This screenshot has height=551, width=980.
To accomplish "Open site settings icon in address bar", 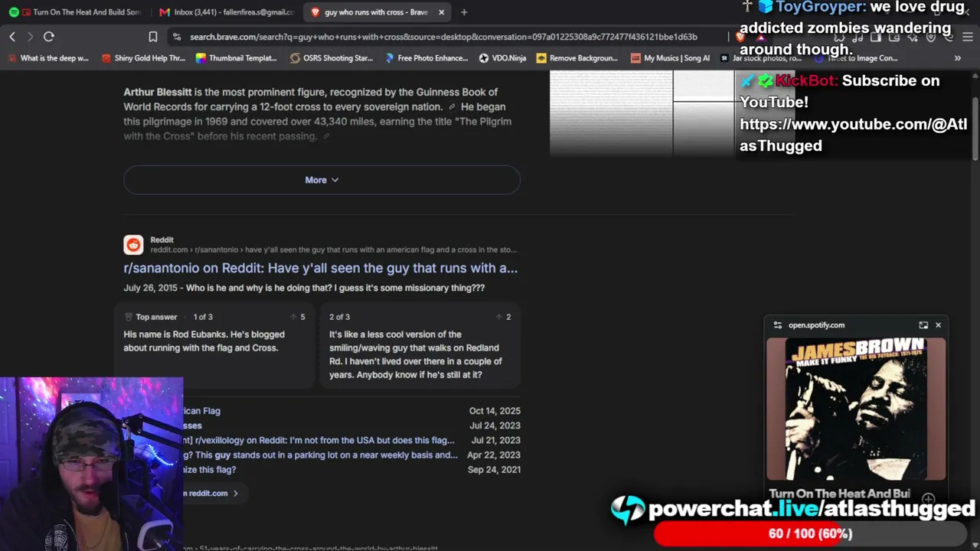I will (177, 37).
